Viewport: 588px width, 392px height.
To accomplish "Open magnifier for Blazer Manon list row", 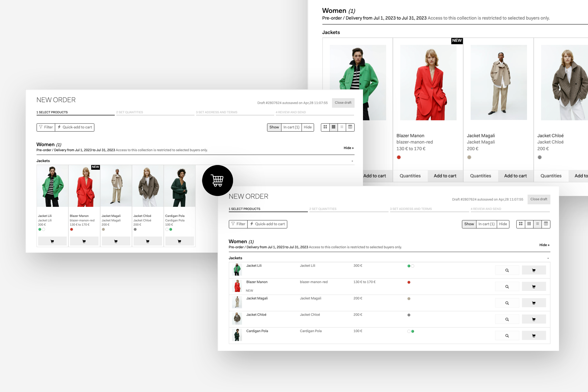I will pos(507,287).
